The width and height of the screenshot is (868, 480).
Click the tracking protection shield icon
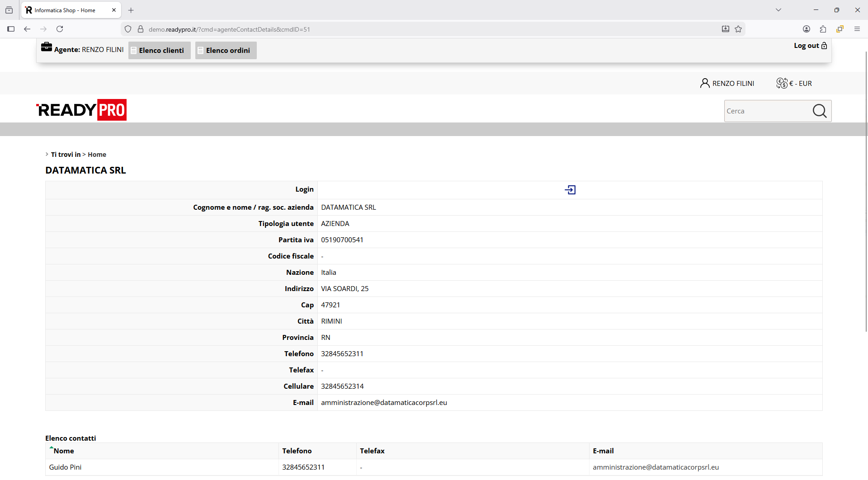(x=128, y=29)
